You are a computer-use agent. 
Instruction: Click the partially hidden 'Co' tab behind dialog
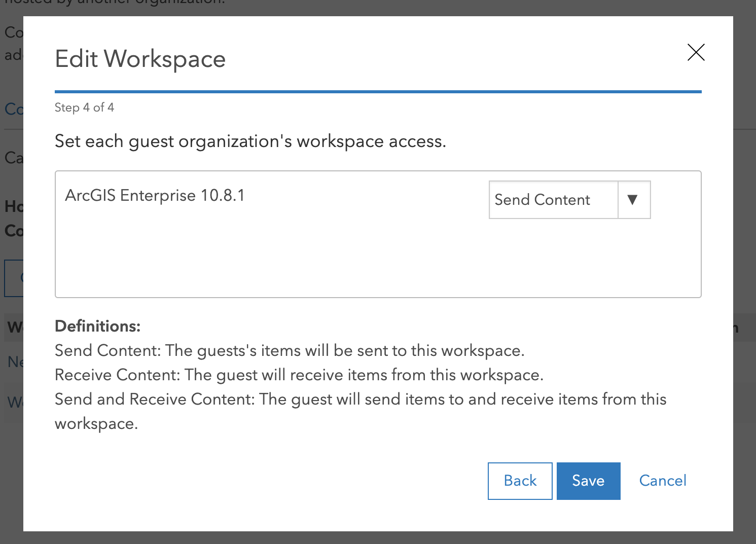(13, 109)
